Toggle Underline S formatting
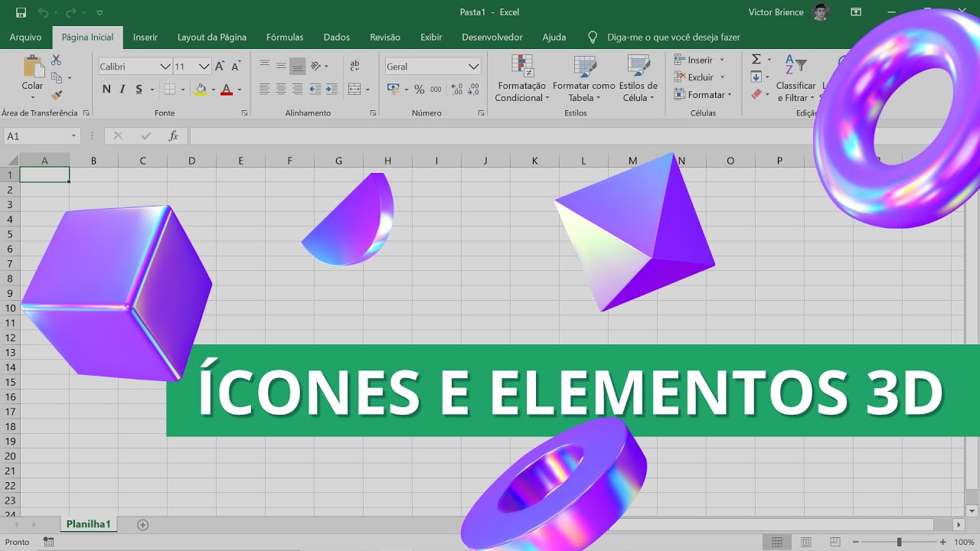The width and height of the screenshot is (980, 551). (x=139, y=90)
